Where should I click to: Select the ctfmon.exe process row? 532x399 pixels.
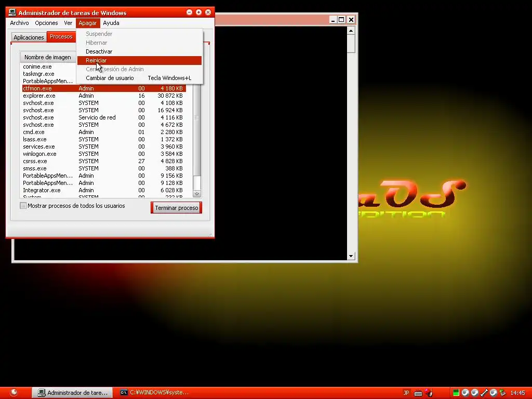pos(104,88)
